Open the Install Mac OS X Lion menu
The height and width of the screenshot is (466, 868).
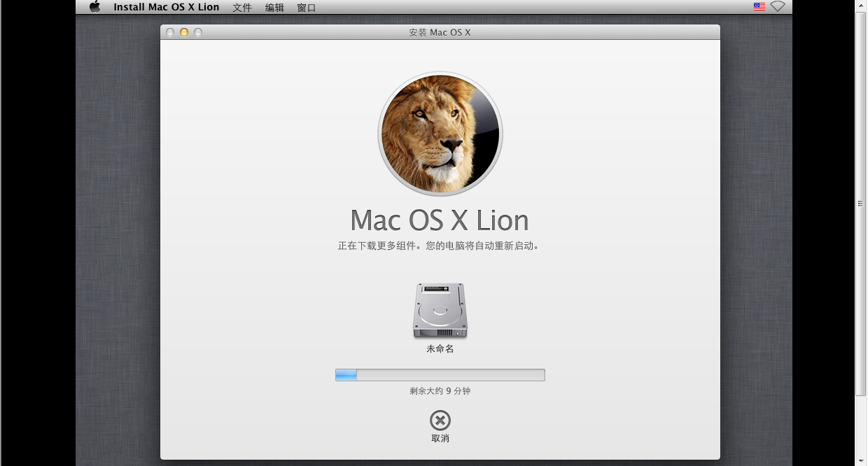[x=167, y=7]
